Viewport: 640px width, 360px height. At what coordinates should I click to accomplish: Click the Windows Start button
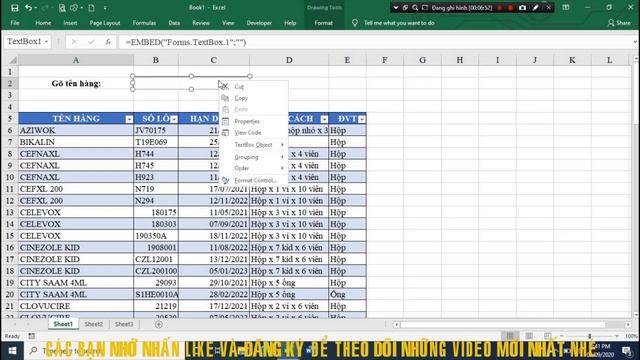pos(12,351)
